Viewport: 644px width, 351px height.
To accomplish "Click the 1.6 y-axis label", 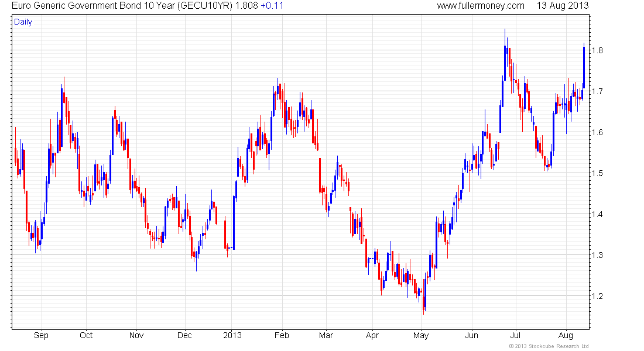I will coord(597,132).
